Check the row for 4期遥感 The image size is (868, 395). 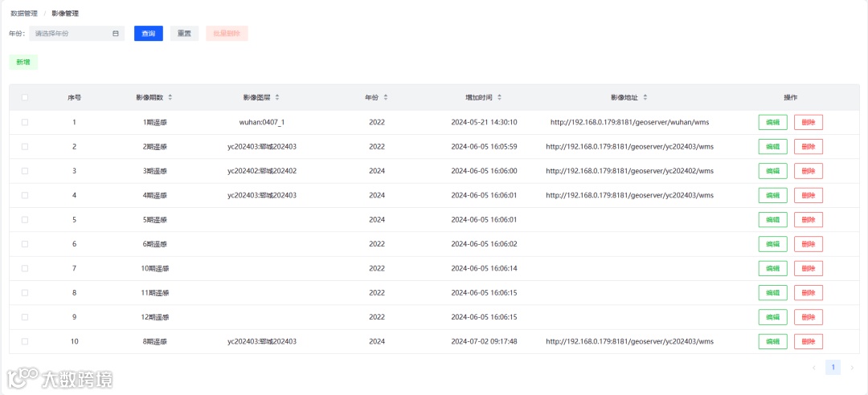(25, 195)
